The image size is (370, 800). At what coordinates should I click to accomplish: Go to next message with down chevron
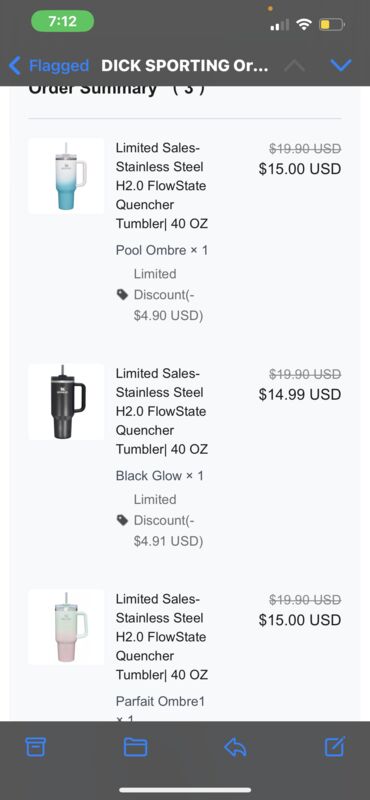341,65
